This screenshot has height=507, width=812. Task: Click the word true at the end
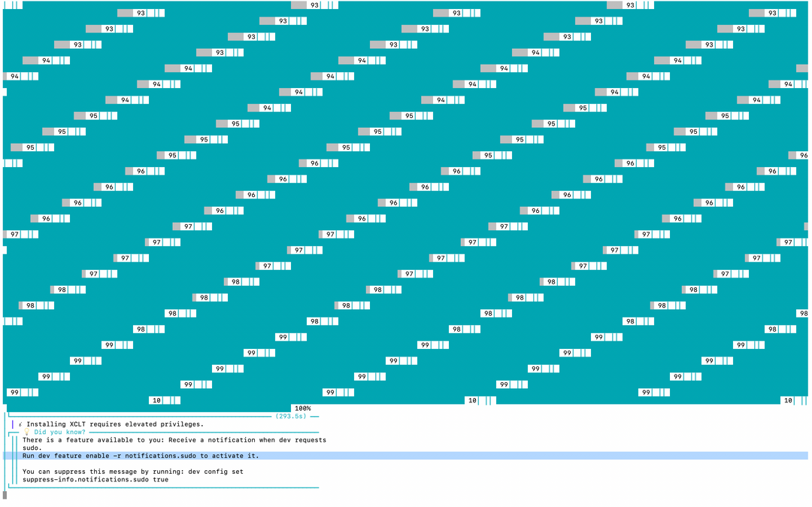tap(161, 480)
